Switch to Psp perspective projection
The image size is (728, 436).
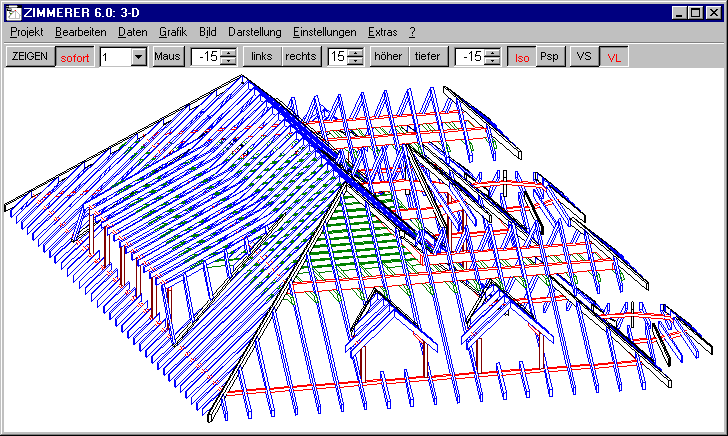point(549,57)
